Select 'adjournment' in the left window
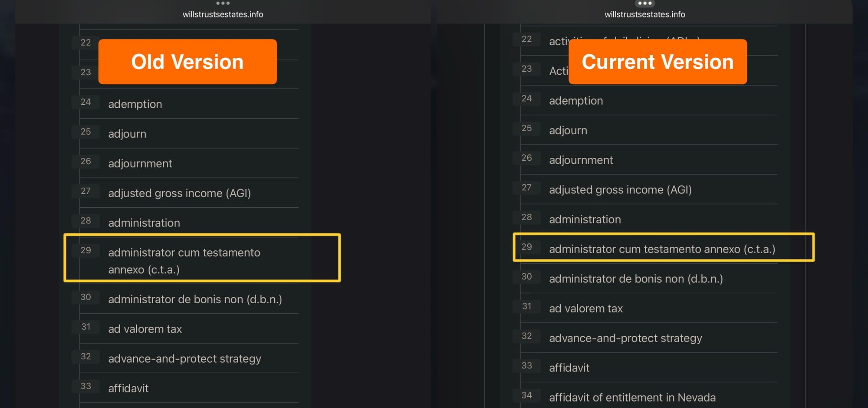Viewport: 868px width, 408px height. [x=140, y=163]
